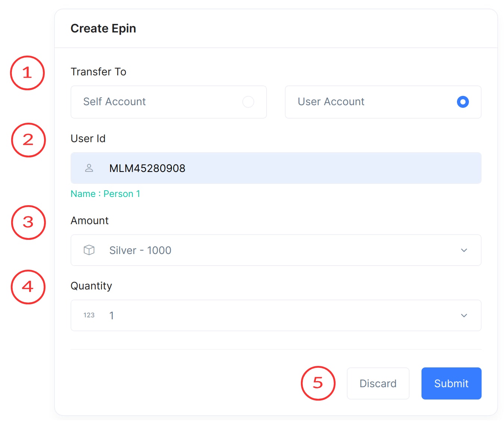Click the Quantity label above the selector

[91, 286]
